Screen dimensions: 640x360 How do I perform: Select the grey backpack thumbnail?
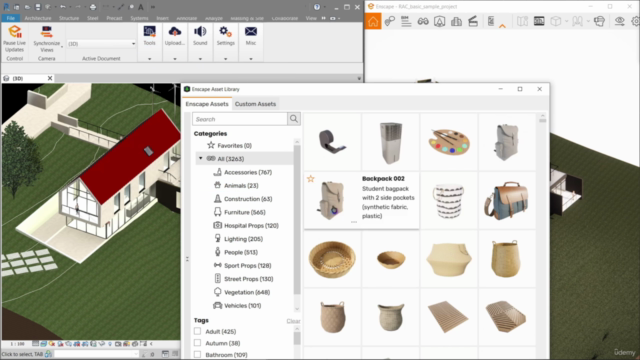pyautogui.click(x=507, y=142)
